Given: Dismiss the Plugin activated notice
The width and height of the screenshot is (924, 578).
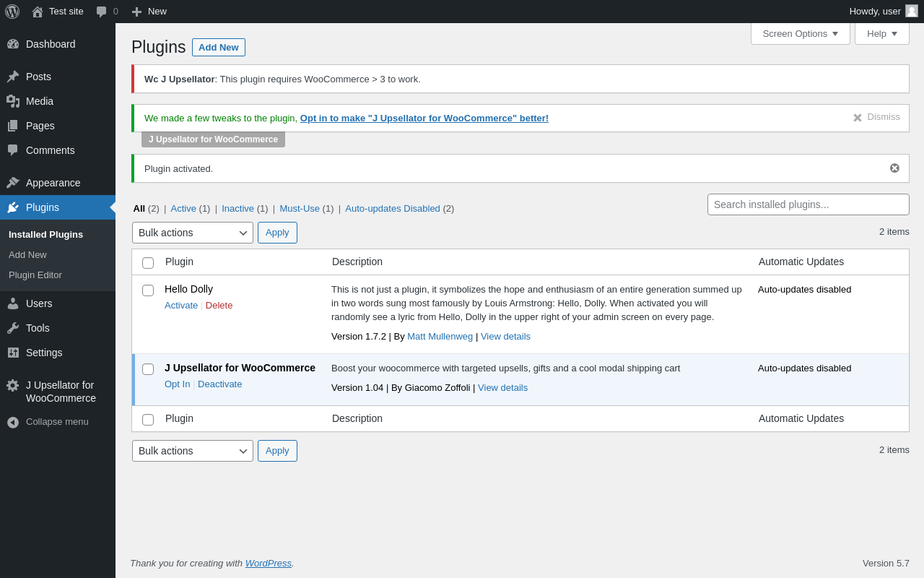Looking at the screenshot, I should [x=894, y=168].
